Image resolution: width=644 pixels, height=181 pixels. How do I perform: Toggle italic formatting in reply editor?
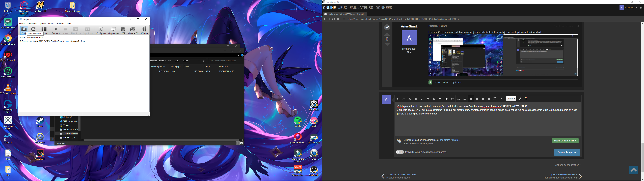pyautogui.click(x=422, y=99)
